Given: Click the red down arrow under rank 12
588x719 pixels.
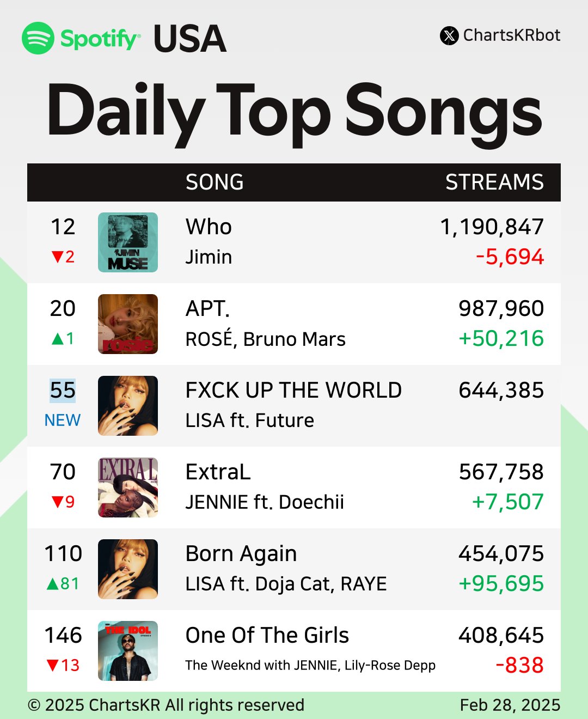Looking at the screenshot, I should point(58,257).
